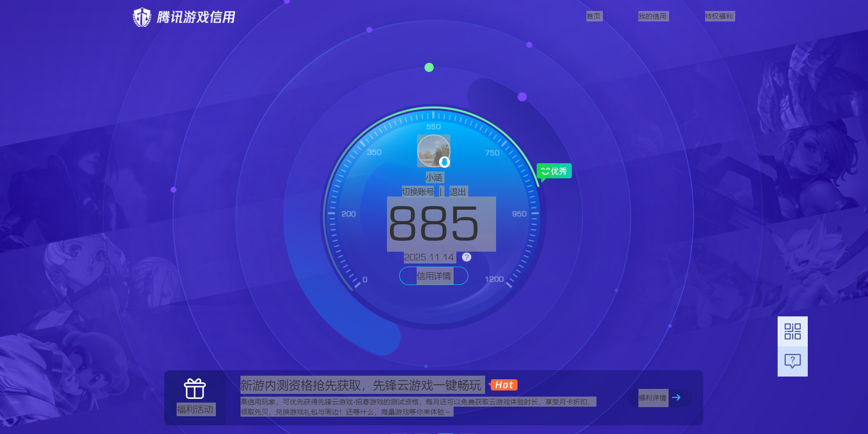Click the gift box icon above 福利活动
This screenshot has height=434, width=868.
pos(195,389)
